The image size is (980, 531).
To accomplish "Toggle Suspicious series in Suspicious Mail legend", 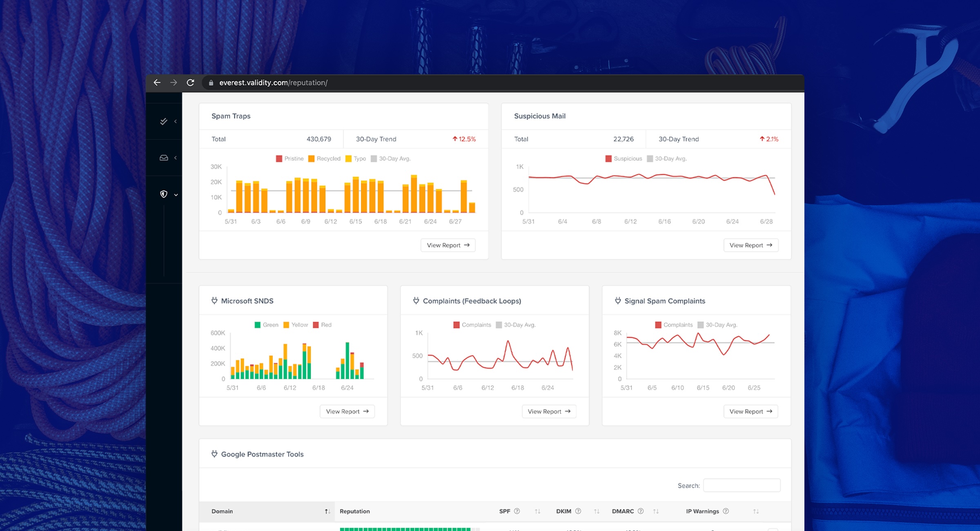I will tap(624, 158).
